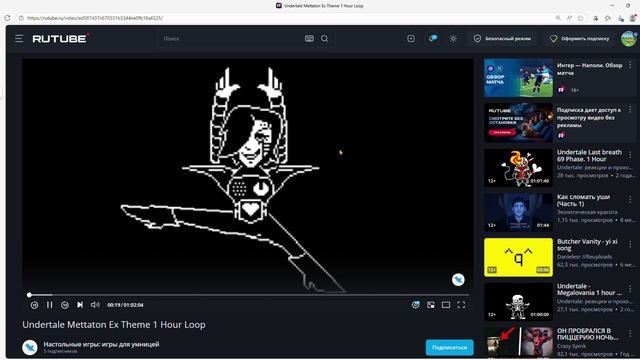Open player quality settings icon
640x360 pixels.
coord(416,305)
